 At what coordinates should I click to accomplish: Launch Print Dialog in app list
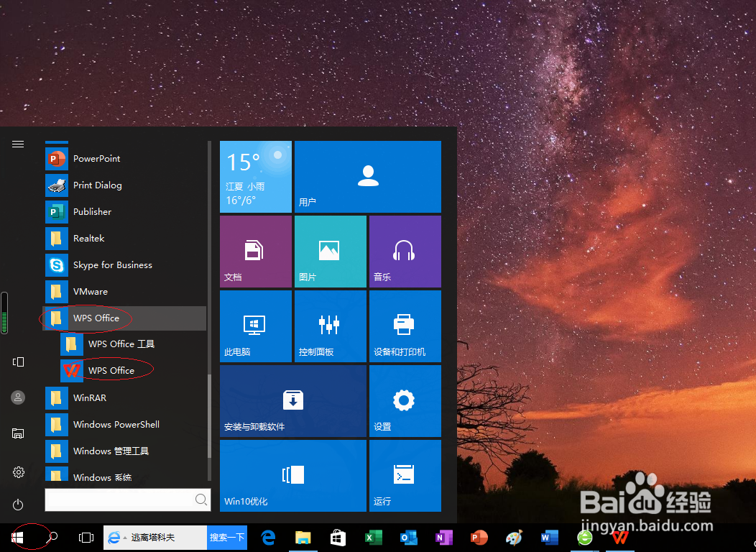coord(125,185)
